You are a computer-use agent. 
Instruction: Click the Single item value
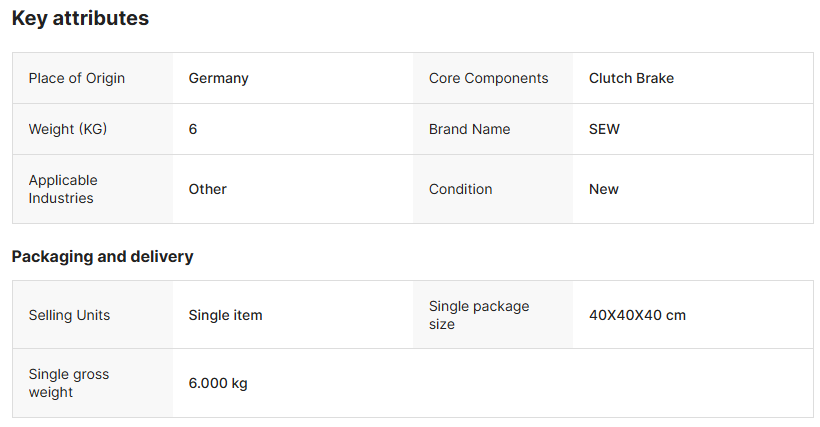(x=226, y=315)
